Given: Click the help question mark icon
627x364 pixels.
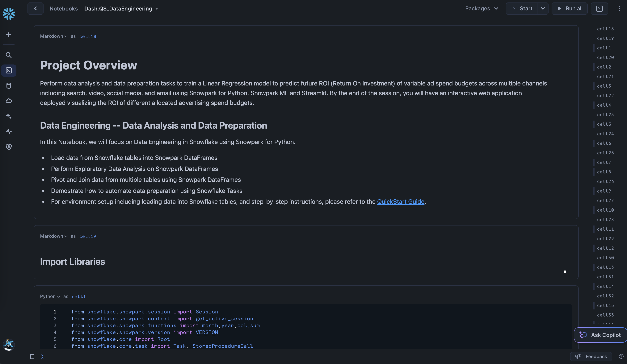Looking at the screenshot, I should 621,356.
